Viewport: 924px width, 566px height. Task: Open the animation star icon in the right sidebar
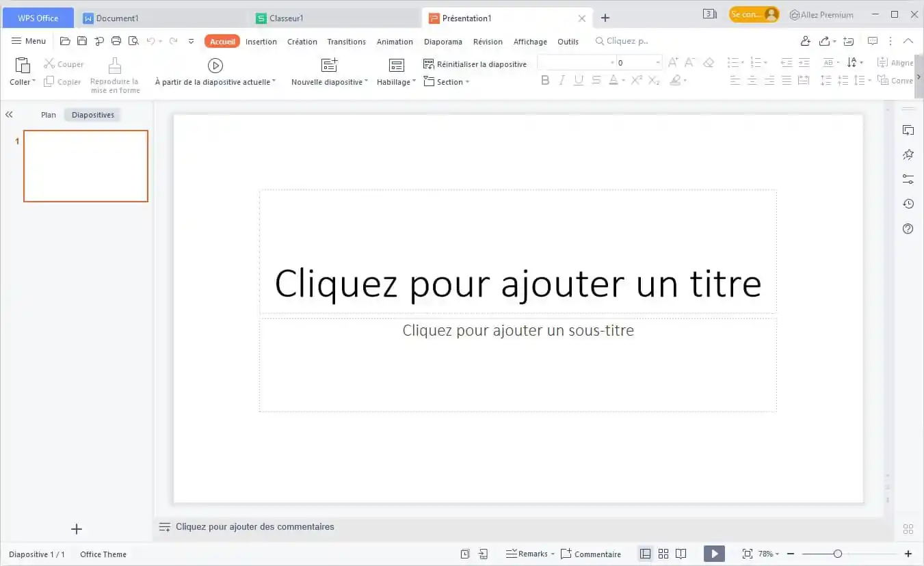(908, 155)
